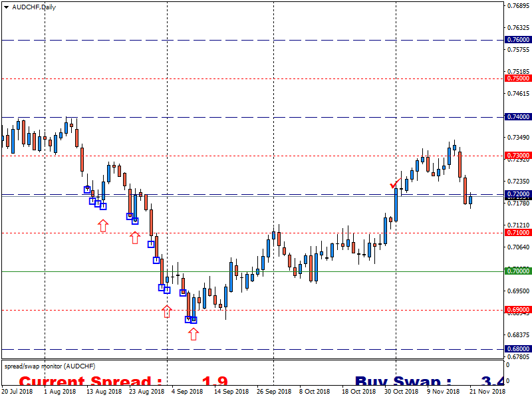The image size is (532, 399).
Task: Click the 0.72000 price level label
Action: 518,194
